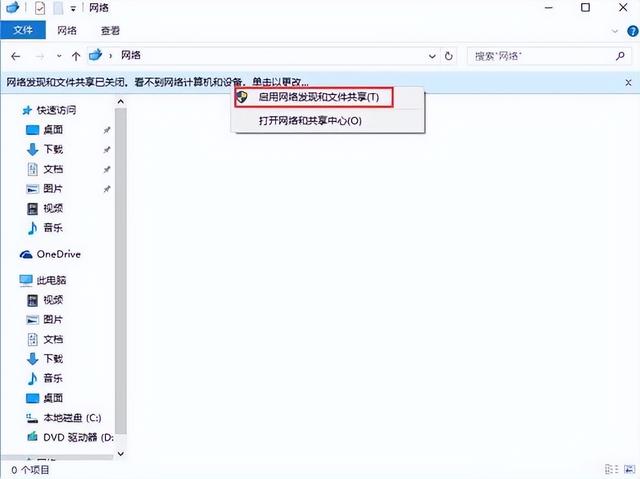Expand address bar history dropdown
Screen dimensions: 640x479
[432, 56]
